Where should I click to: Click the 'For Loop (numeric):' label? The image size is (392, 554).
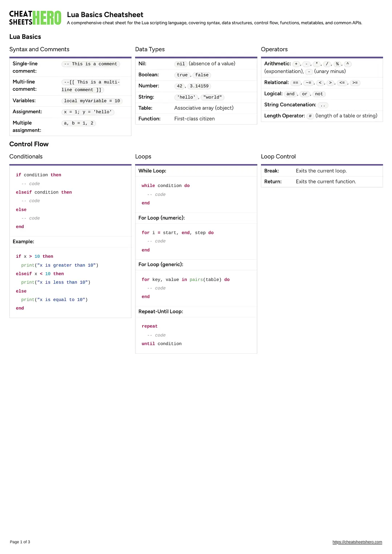point(162,218)
